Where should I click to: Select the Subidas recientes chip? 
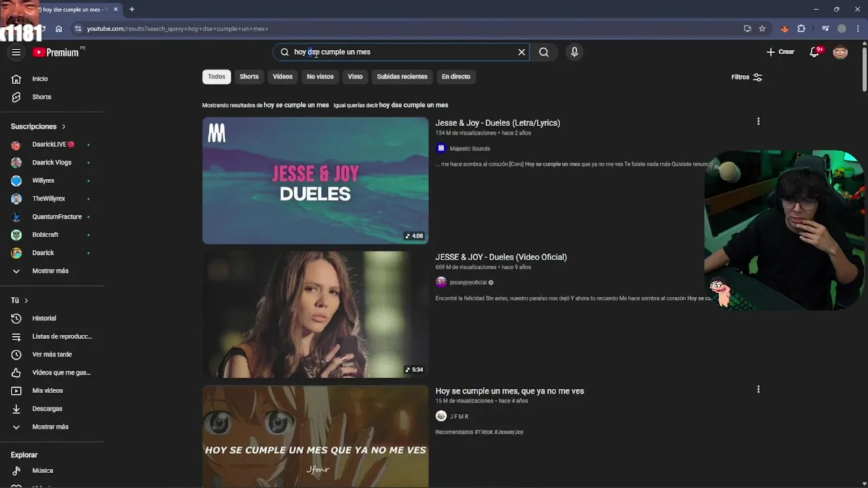pyautogui.click(x=402, y=77)
